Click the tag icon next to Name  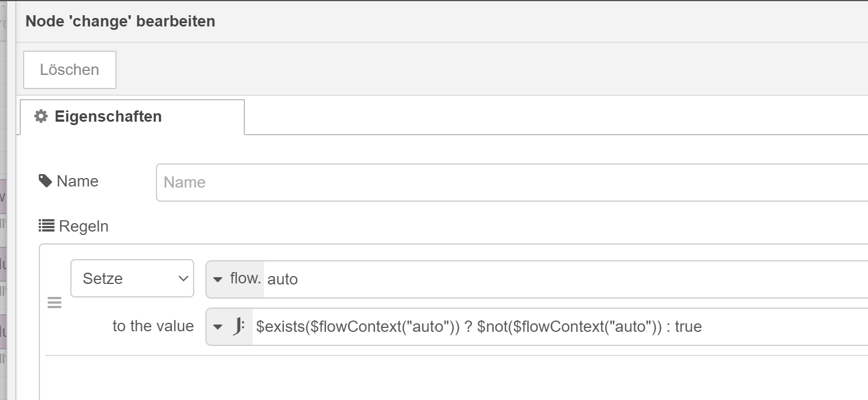pyautogui.click(x=45, y=181)
